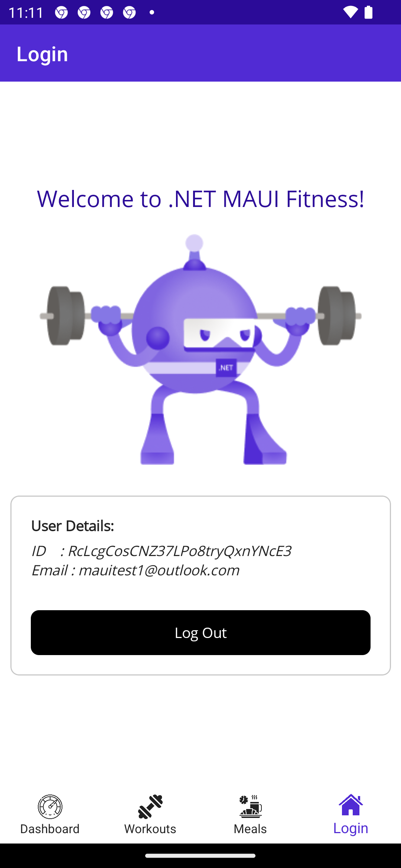The height and width of the screenshot is (868, 401).
Task: Switch to the Workouts tab label
Action: [150, 829]
